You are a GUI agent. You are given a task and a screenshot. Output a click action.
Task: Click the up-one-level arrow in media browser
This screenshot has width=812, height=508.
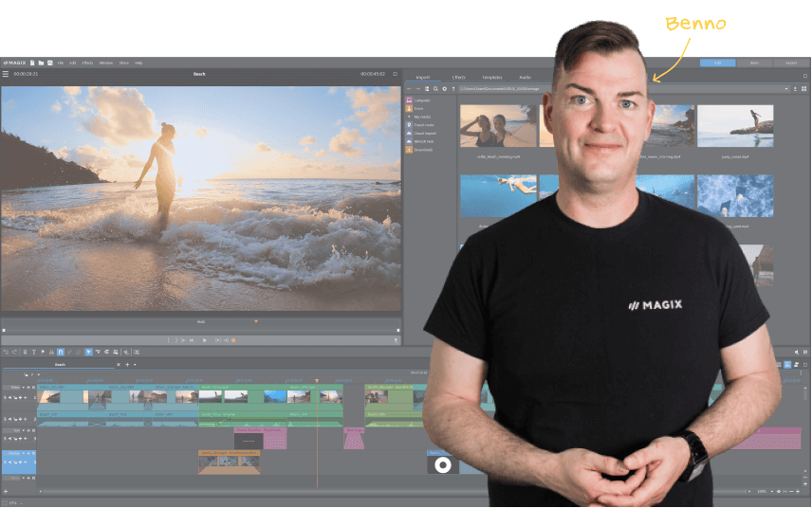pyautogui.click(x=453, y=89)
